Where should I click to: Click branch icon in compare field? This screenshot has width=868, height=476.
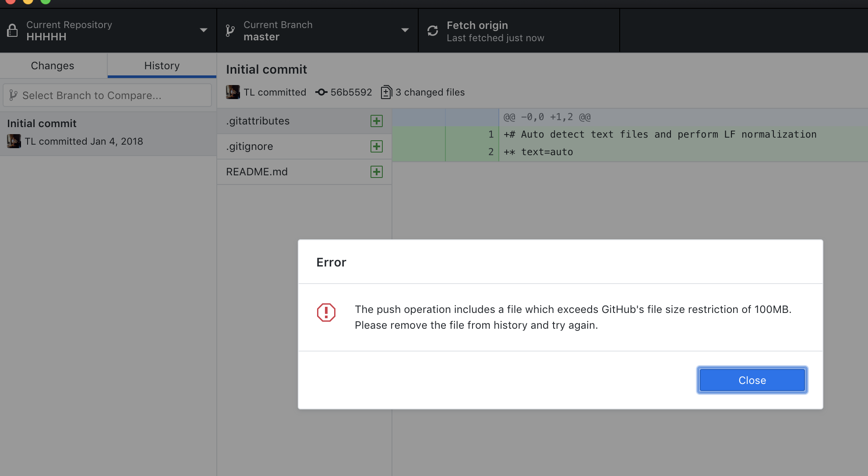pos(14,95)
